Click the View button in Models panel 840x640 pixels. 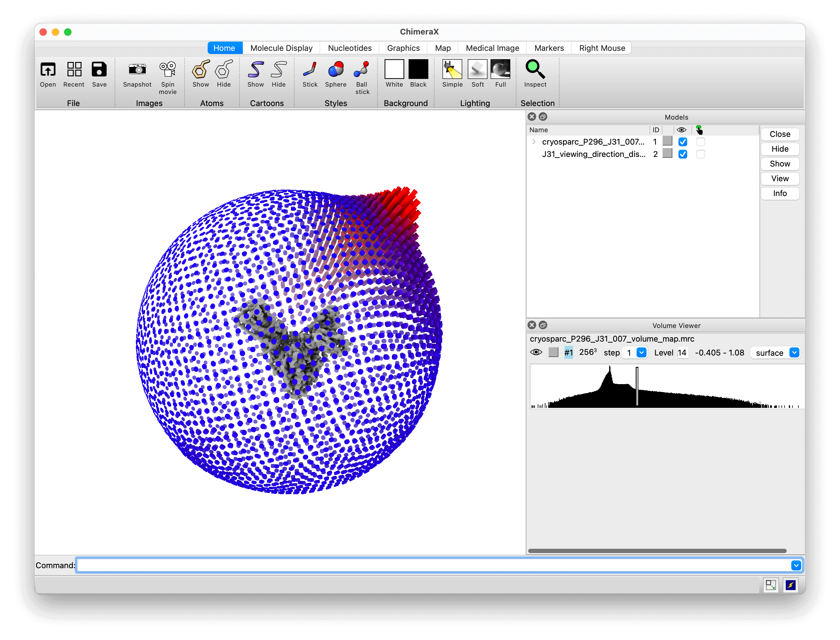[x=780, y=179]
